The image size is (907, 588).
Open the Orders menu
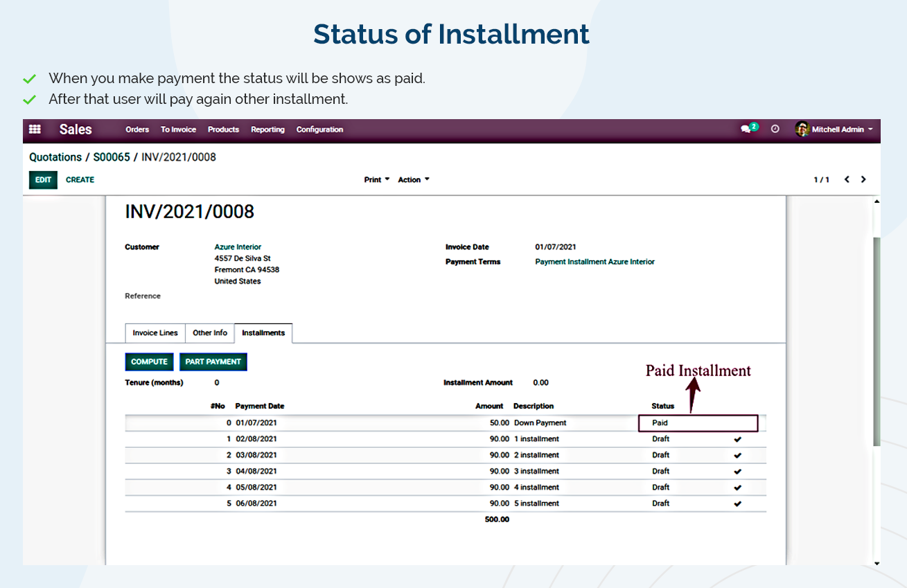(137, 130)
